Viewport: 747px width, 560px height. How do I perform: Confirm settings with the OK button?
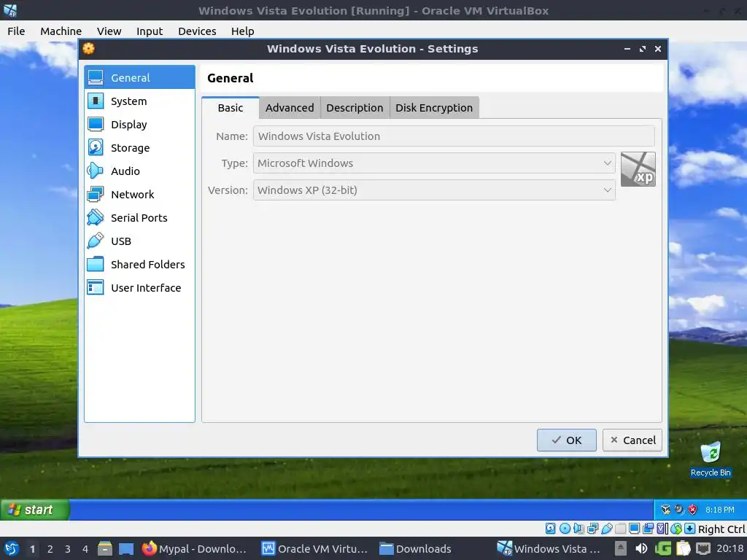566,440
